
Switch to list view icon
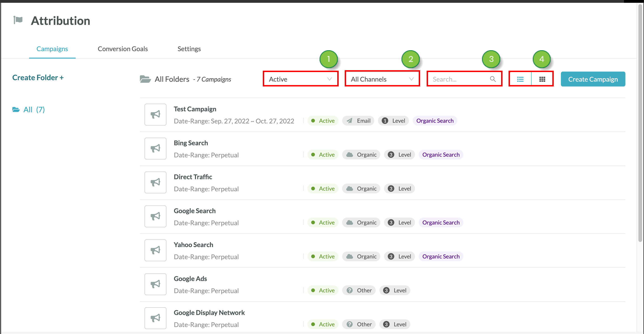click(520, 79)
